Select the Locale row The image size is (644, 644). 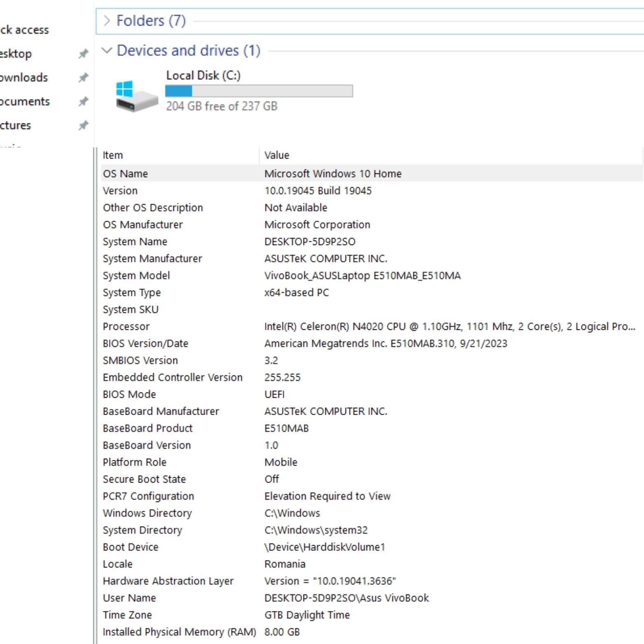(372, 564)
